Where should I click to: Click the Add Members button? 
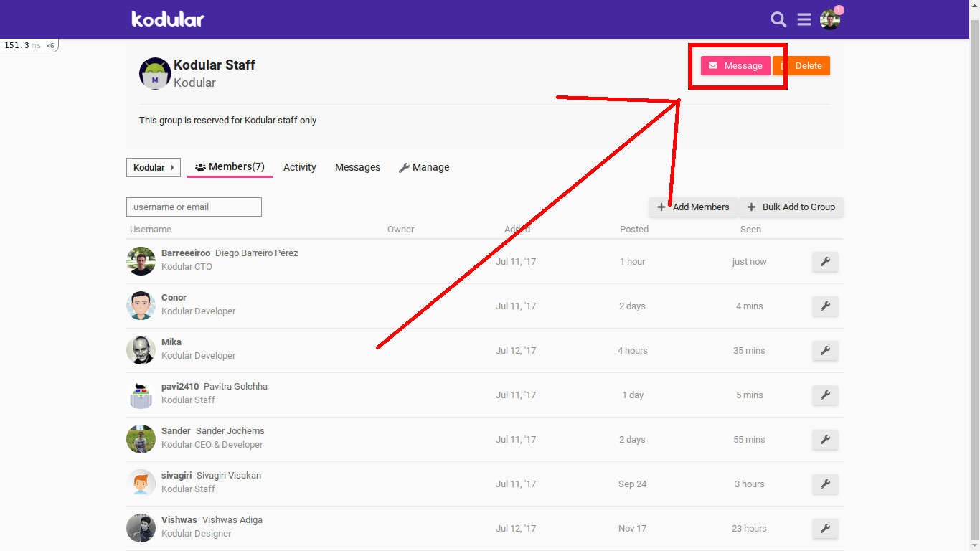click(x=693, y=207)
